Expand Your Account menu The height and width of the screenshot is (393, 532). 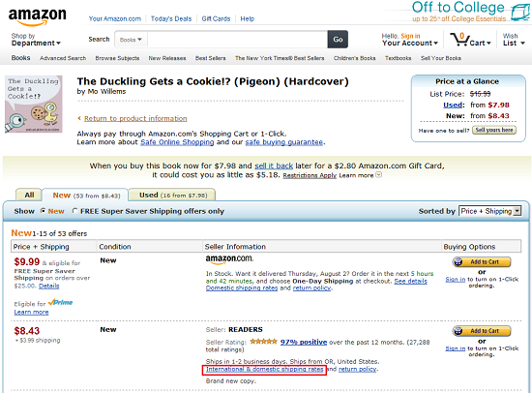[x=410, y=44]
